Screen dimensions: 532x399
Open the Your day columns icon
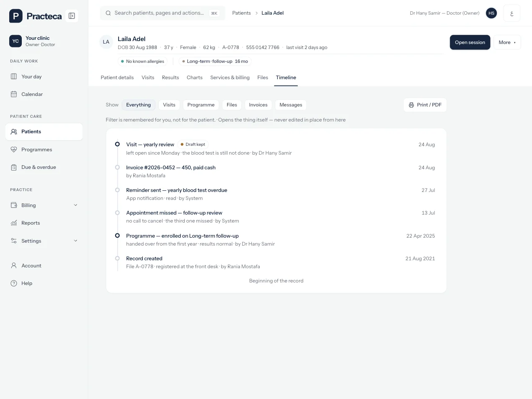14,77
